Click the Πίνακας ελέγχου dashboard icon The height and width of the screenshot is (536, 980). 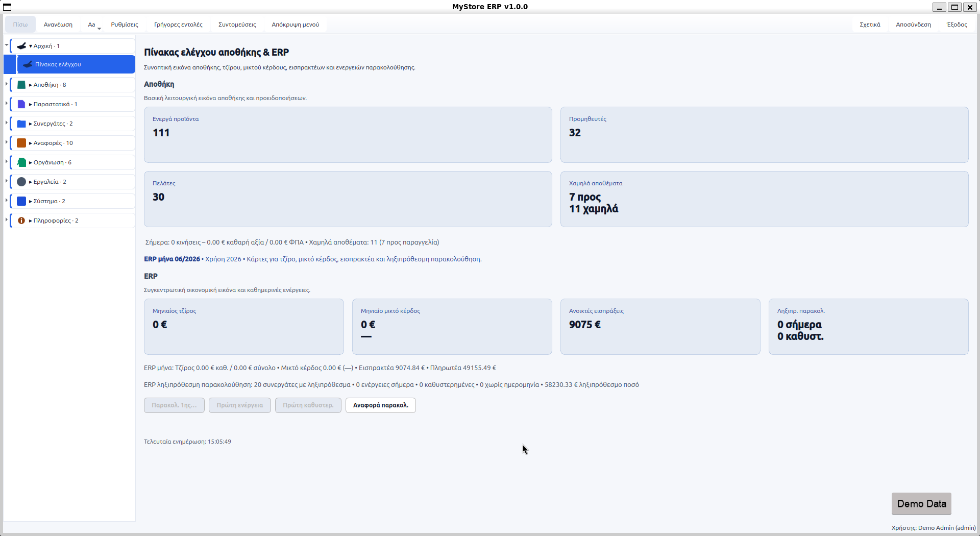(28, 64)
